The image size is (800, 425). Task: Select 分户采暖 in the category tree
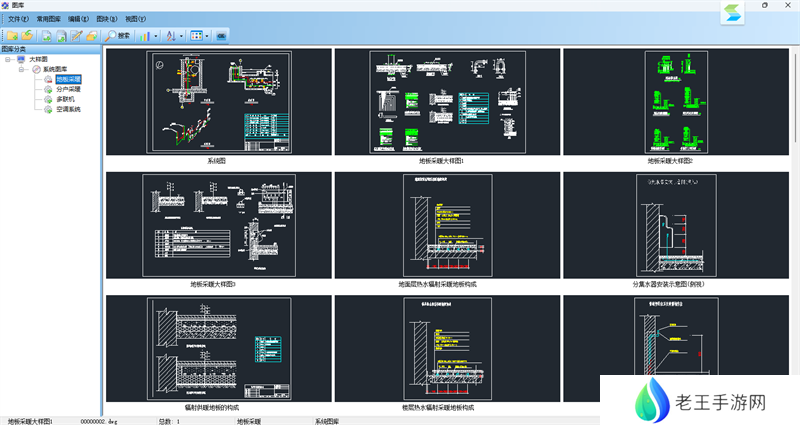pos(68,89)
